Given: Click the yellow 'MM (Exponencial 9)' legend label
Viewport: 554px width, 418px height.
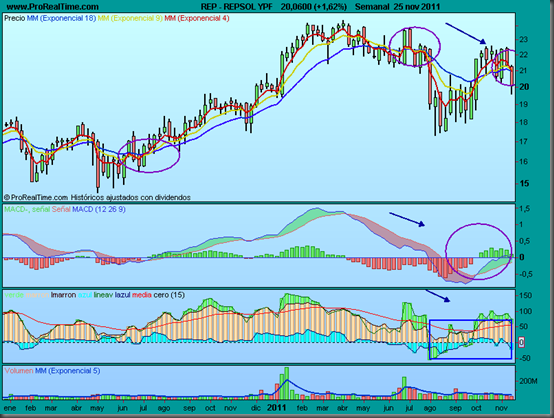Looking at the screenshot, I should point(130,18).
